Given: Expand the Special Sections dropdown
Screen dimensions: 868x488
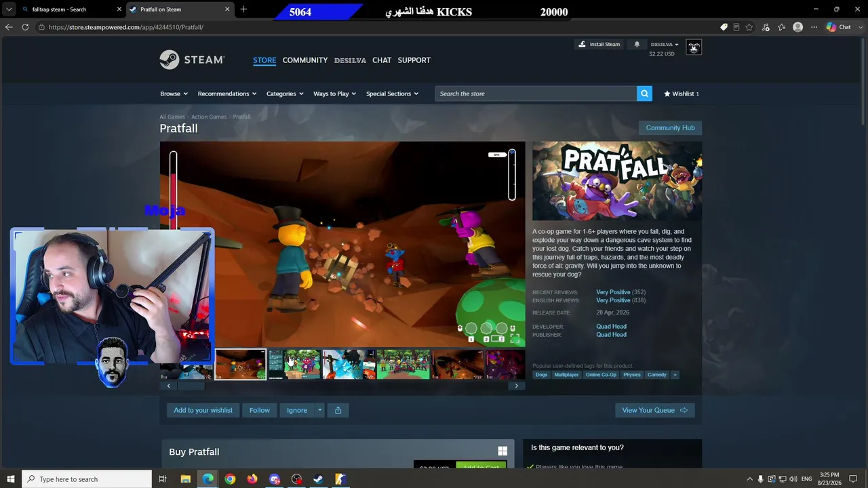Looking at the screenshot, I should point(392,94).
